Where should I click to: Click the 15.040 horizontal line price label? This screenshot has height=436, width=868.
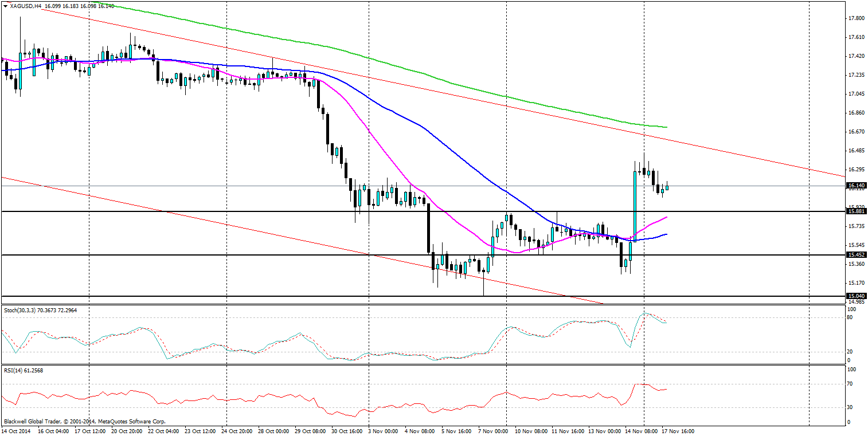click(x=856, y=296)
